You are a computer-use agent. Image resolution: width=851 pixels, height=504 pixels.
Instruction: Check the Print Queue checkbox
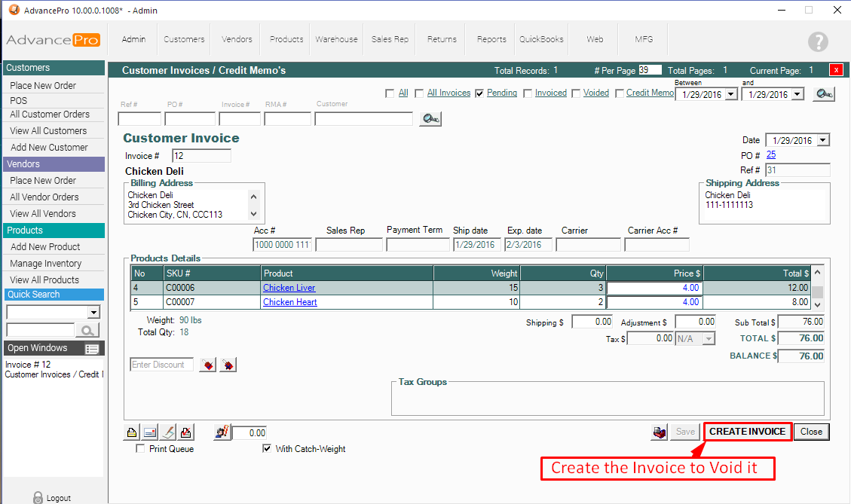pyautogui.click(x=140, y=449)
